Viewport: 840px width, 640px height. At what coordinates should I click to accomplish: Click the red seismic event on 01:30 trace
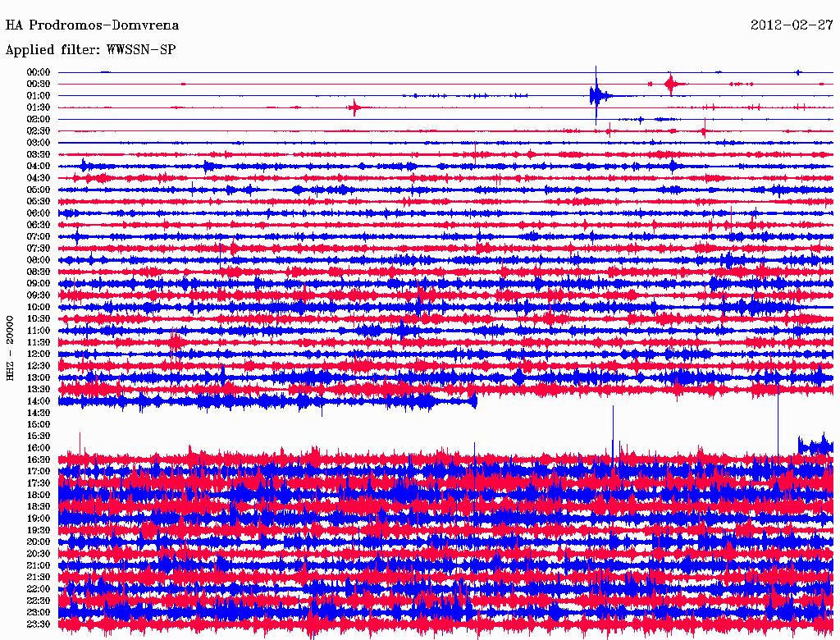click(354, 107)
